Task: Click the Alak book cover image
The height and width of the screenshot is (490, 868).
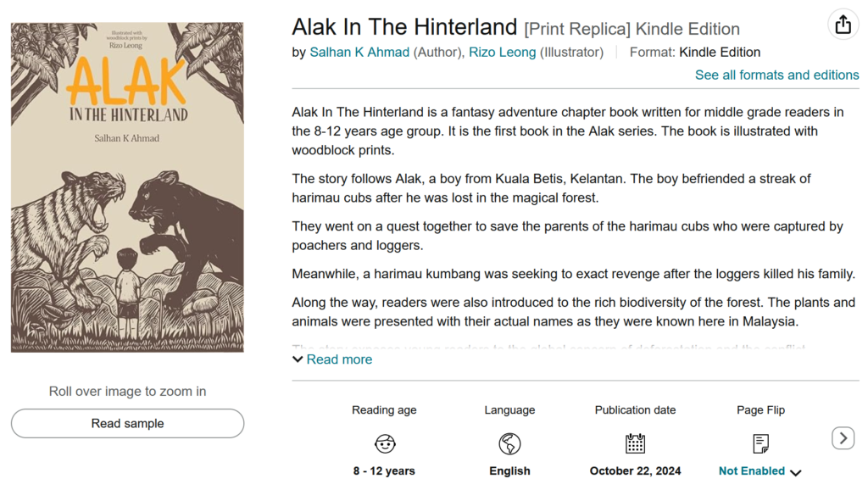Action: [x=127, y=187]
